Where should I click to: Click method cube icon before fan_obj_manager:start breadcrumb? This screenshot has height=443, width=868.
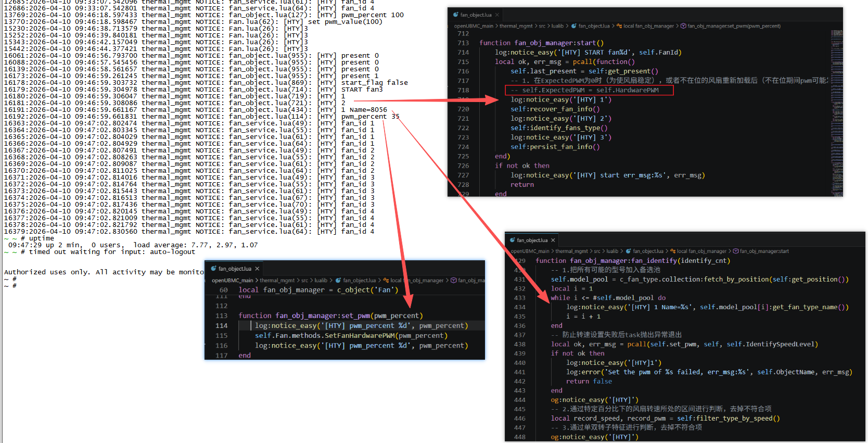(x=736, y=251)
